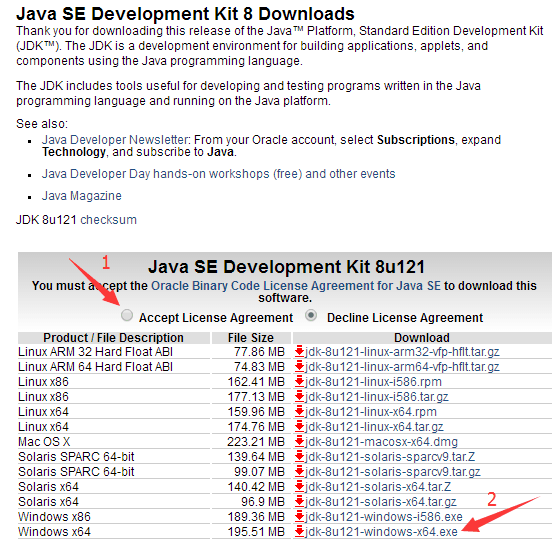The width and height of the screenshot is (559, 549).
Task: Open the Java Developer Day workshops link
Action: click(x=219, y=174)
